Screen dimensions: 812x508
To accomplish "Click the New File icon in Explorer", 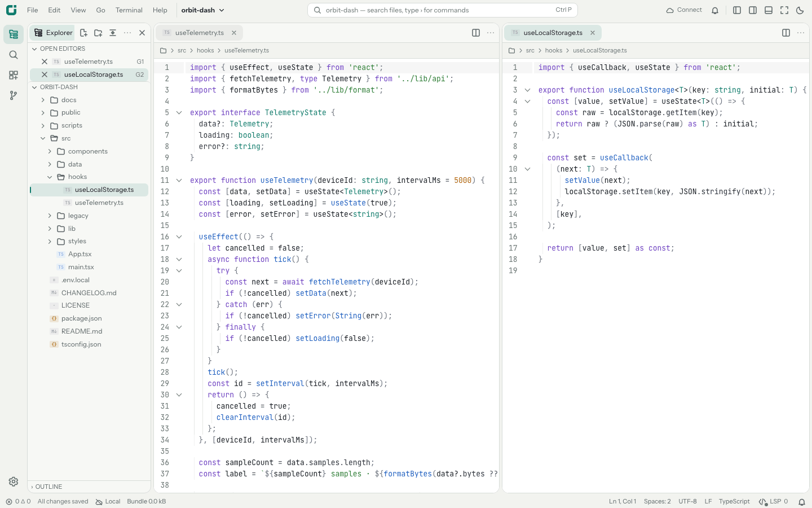I will (83, 33).
